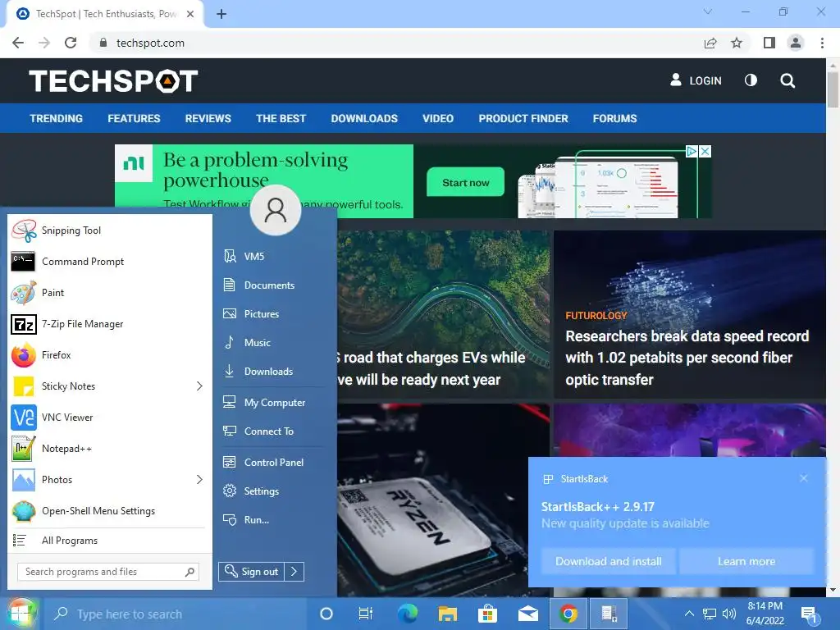The width and height of the screenshot is (840, 630).
Task: Open Snipping Tool from start menu
Action: (x=109, y=231)
